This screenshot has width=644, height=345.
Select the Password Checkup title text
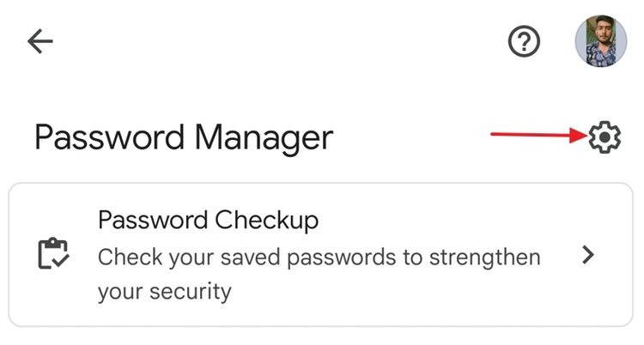point(209,221)
